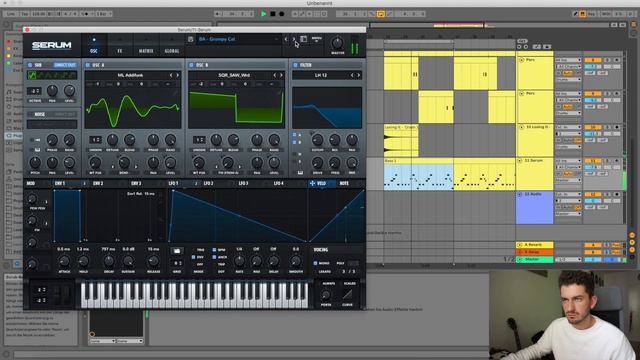Select the ENV 3 tab

coord(136,184)
